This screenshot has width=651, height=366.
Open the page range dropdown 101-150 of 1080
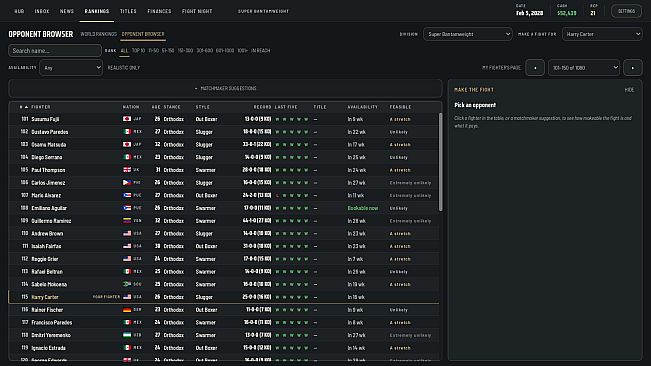coord(584,68)
